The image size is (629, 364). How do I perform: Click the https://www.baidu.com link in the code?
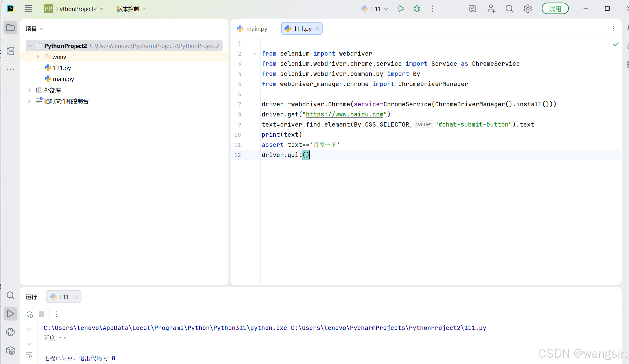coord(344,114)
